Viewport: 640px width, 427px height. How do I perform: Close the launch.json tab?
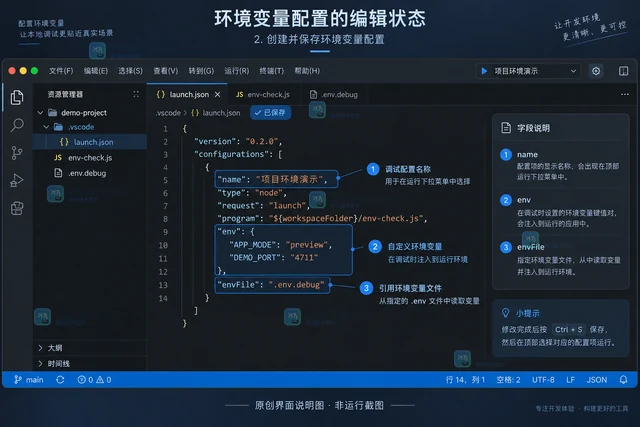[218, 94]
